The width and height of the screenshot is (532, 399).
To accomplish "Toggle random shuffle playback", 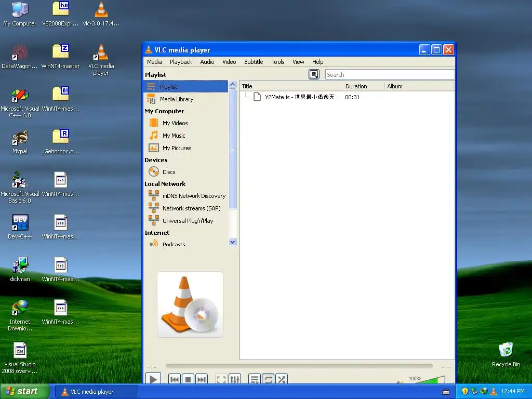I will click(x=282, y=379).
